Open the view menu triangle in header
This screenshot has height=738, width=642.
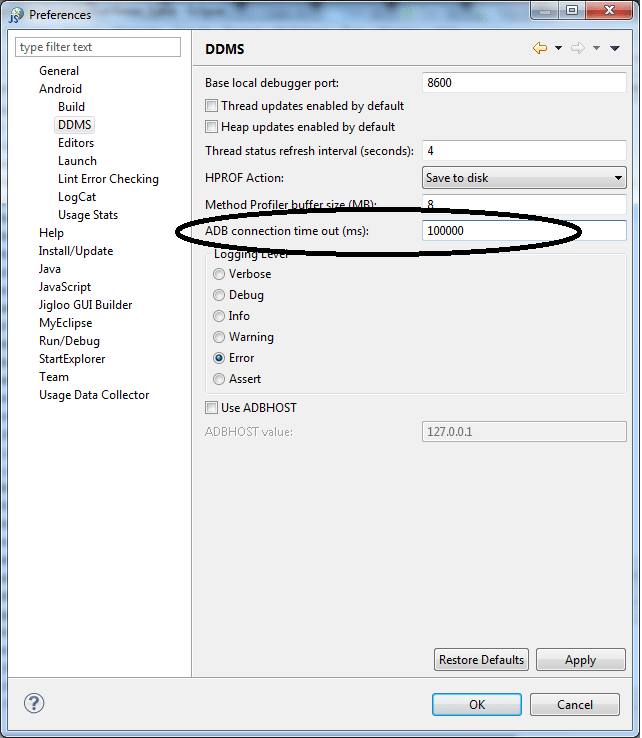(x=615, y=48)
